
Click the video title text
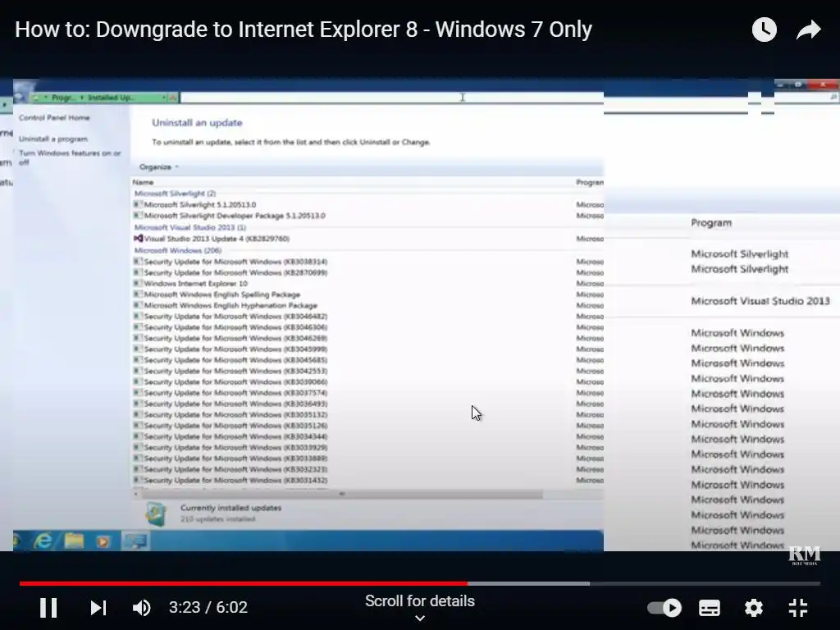[304, 30]
